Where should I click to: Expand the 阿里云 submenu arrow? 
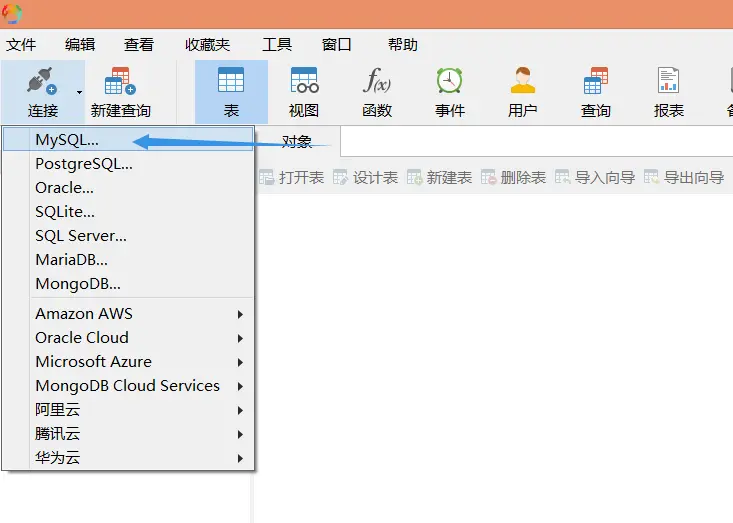coord(240,410)
